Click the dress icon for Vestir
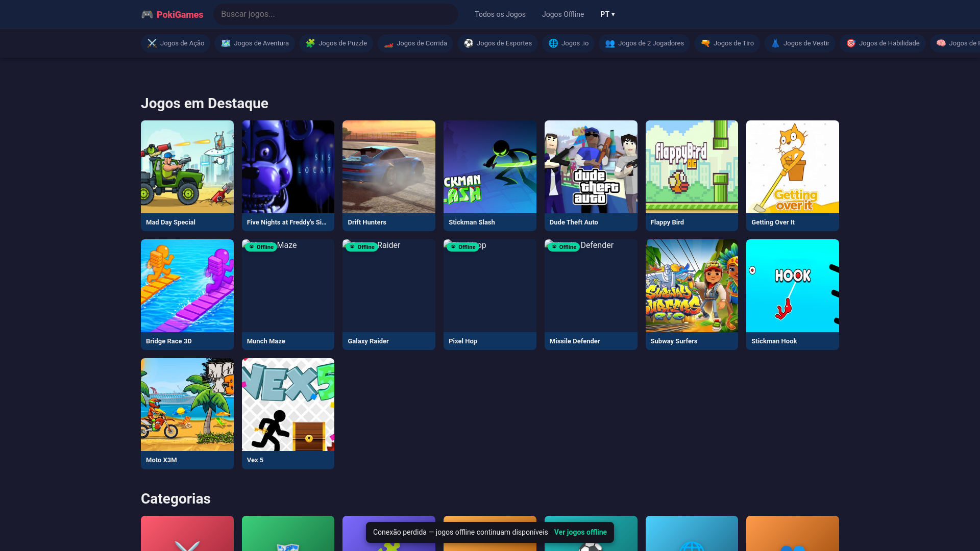Viewport: 980px width, 551px height. [775, 43]
